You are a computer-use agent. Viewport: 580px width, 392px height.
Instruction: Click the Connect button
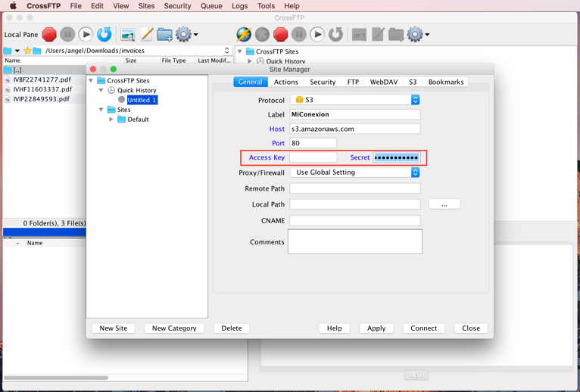[x=423, y=328]
